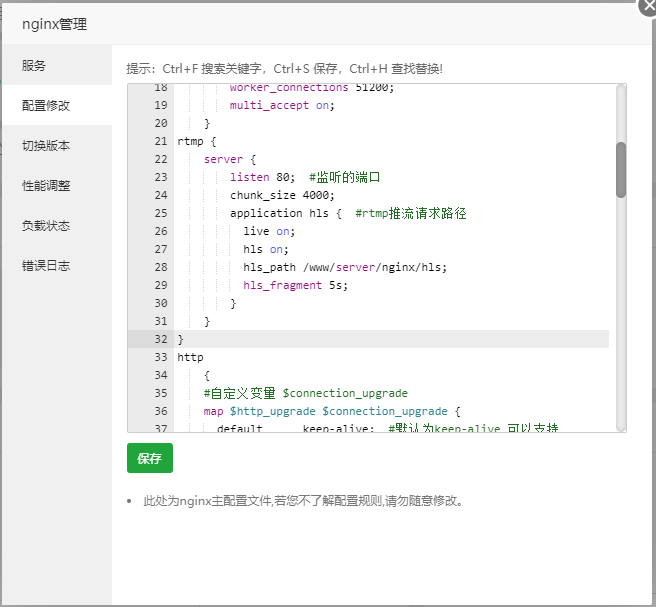Click the 'multi_accept on;' line
Image resolution: width=656 pixels, height=607 pixels.
coord(282,105)
